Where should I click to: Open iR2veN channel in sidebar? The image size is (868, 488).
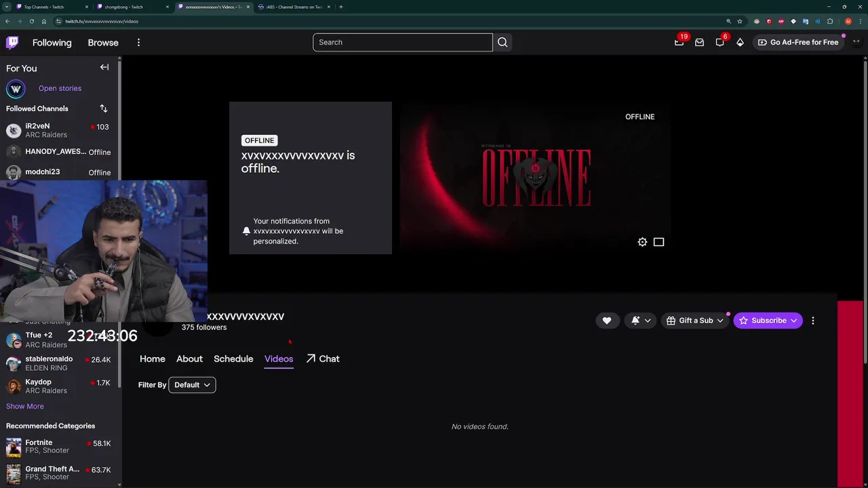click(60, 130)
